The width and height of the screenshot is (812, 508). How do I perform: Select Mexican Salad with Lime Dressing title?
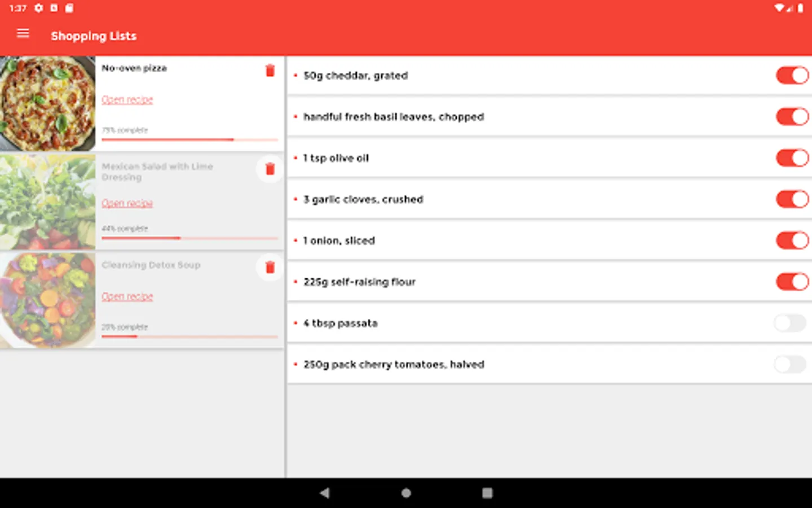(x=157, y=172)
